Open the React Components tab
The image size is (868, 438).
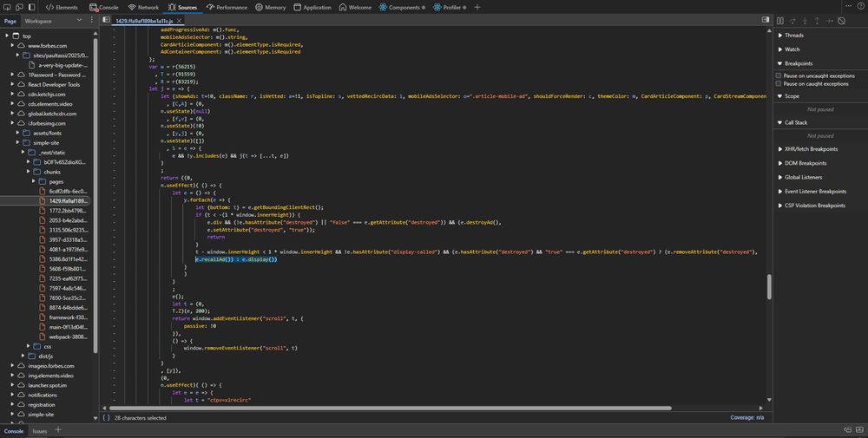point(402,7)
